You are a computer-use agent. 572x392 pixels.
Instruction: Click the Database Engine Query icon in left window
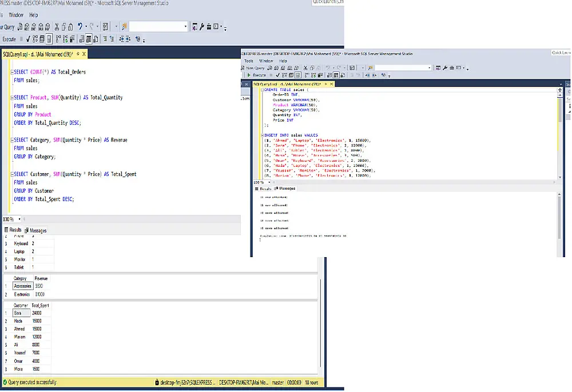(19, 27)
